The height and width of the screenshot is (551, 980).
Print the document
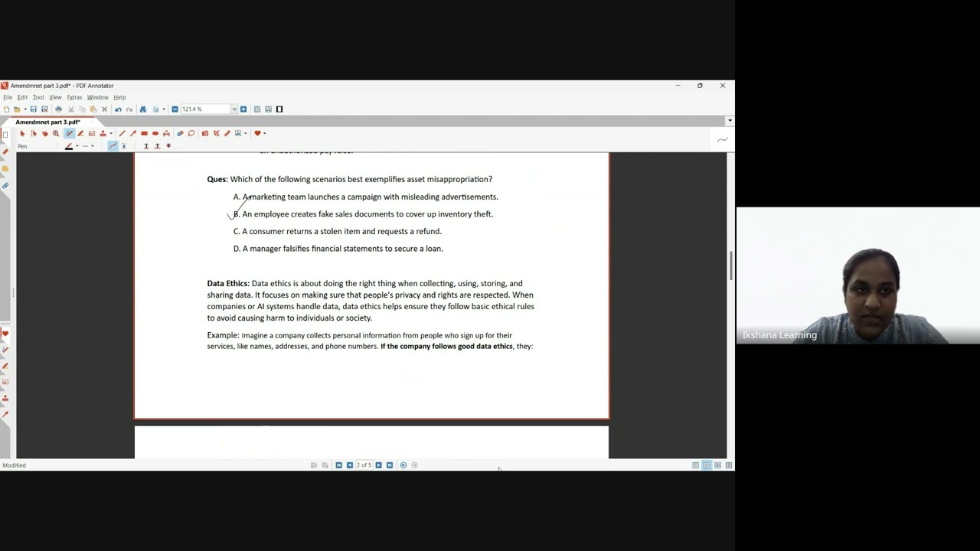[x=58, y=109]
